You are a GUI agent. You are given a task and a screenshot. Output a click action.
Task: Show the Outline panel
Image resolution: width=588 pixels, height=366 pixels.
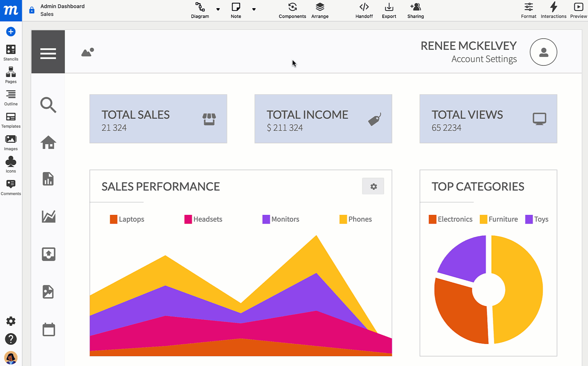pos(11,98)
